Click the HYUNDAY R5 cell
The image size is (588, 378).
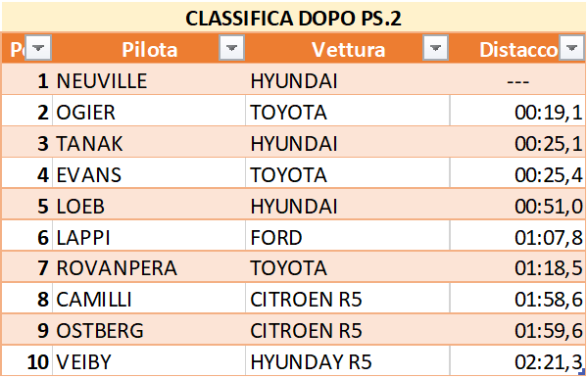(348, 360)
